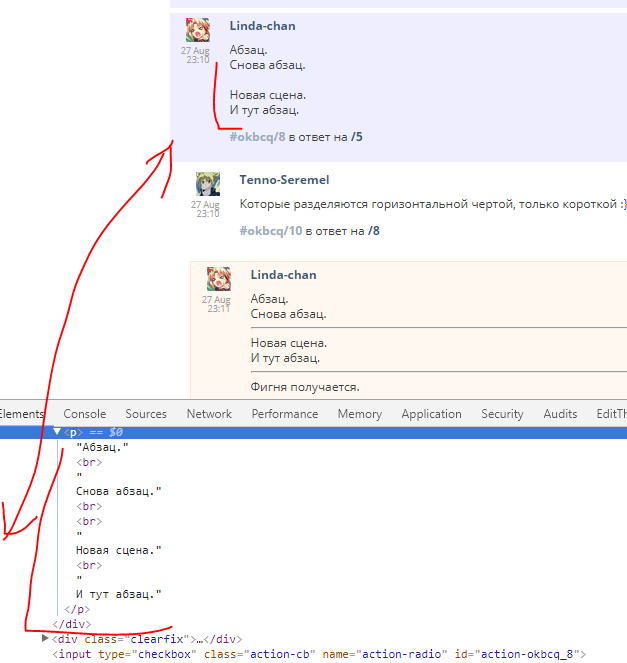Show the Audits tab

(x=560, y=414)
